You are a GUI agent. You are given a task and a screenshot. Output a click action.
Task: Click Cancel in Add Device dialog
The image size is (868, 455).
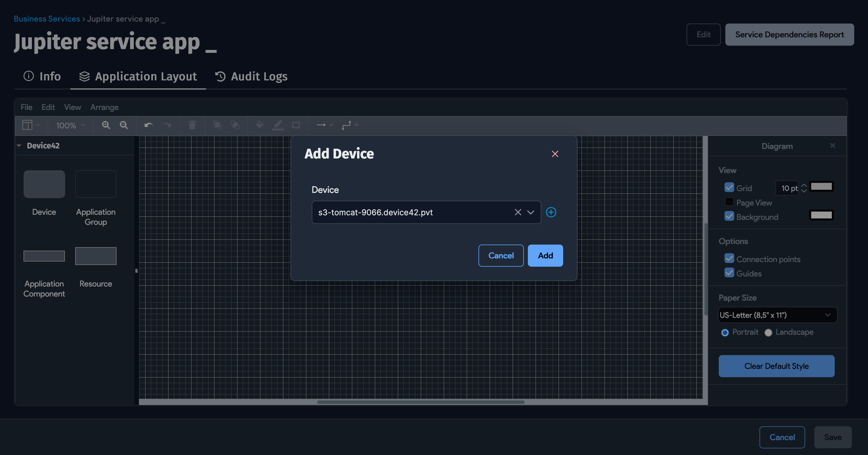(x=501, y=255)
